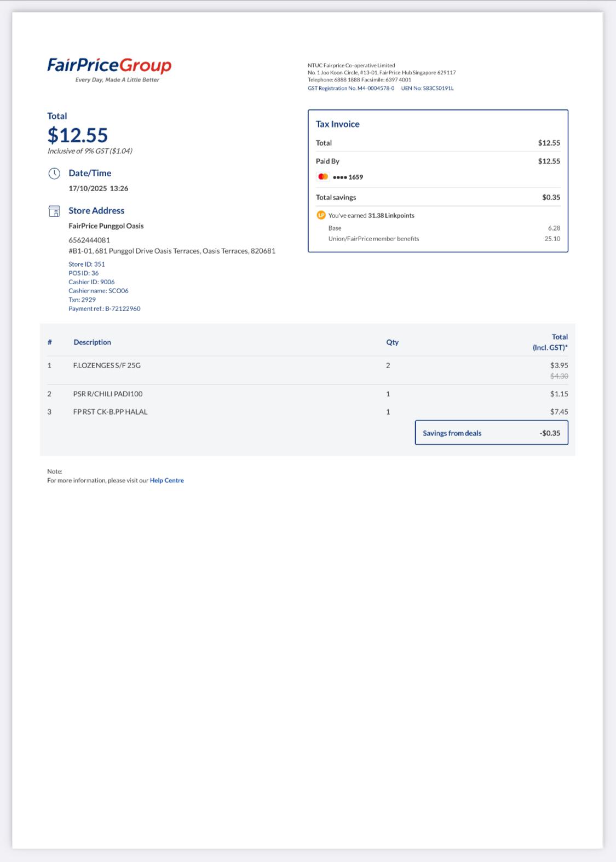The width and height of the screenshot is (616, 862).
Task: Click the $1.15 chili padi price
Action: (559, 394)
